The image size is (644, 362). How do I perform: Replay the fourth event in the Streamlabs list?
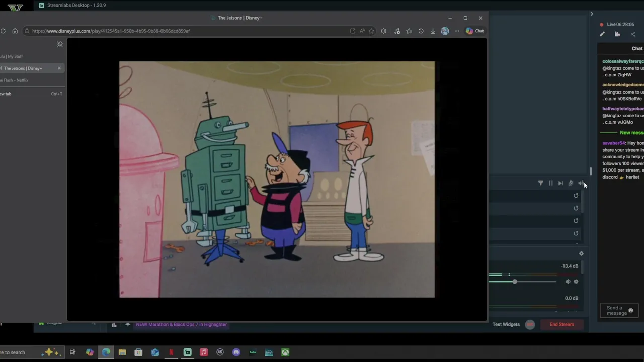pos(576,233)
